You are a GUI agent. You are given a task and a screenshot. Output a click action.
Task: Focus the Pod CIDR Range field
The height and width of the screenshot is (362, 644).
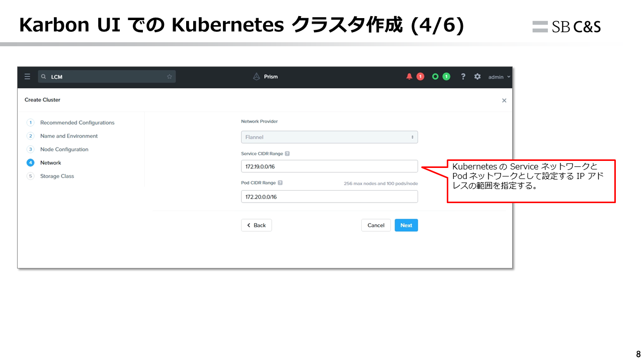(330, 197)
